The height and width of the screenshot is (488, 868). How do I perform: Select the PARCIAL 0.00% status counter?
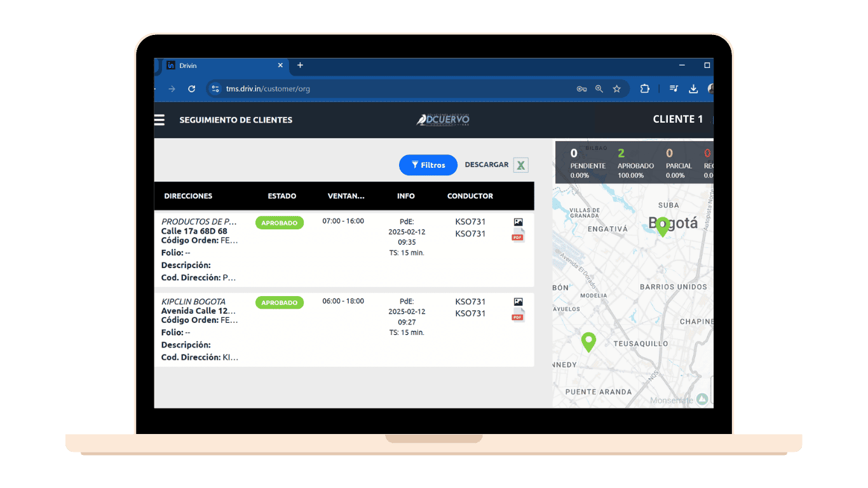[679, 163]
